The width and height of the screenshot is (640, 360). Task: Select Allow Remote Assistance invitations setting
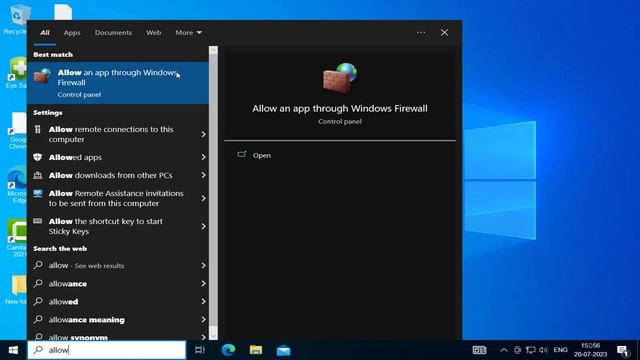point(118,198)
